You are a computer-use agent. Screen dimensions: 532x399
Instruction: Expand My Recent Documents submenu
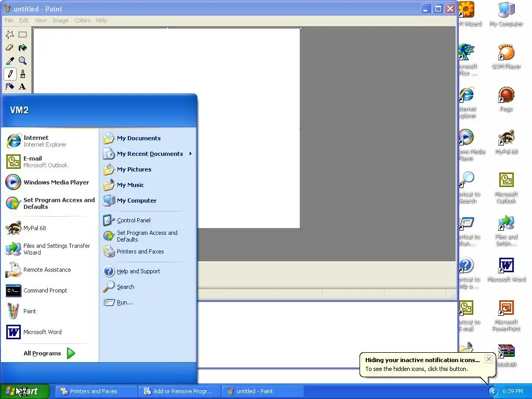tap(148, 154)
